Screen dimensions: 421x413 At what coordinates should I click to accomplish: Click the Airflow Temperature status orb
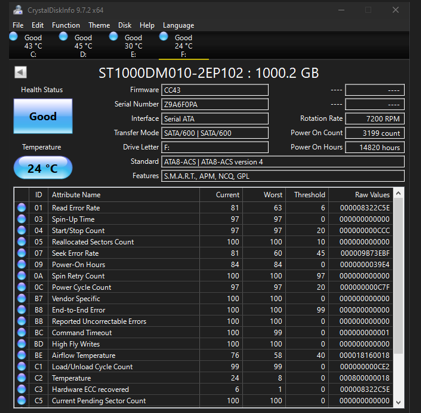point(22,355)
